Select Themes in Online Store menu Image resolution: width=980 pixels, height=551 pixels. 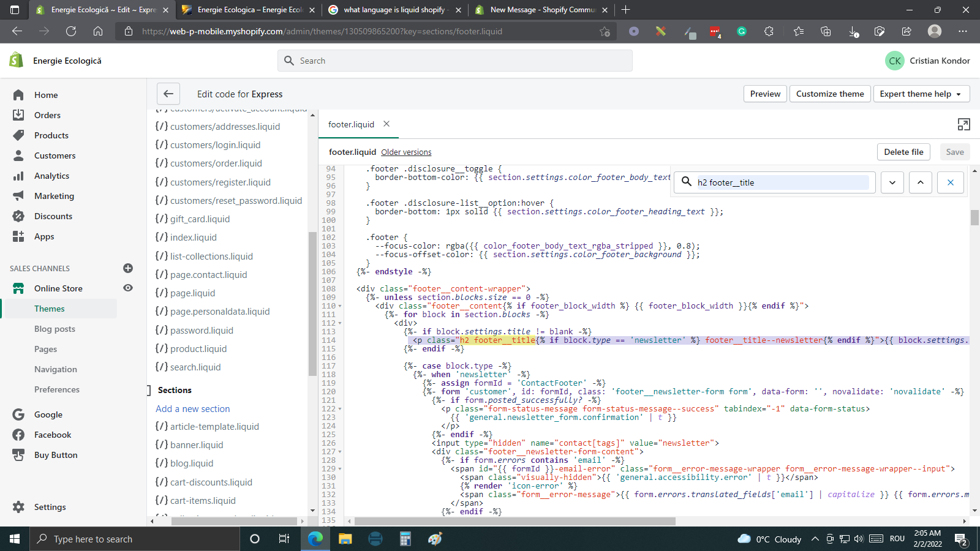click(50, 309)
